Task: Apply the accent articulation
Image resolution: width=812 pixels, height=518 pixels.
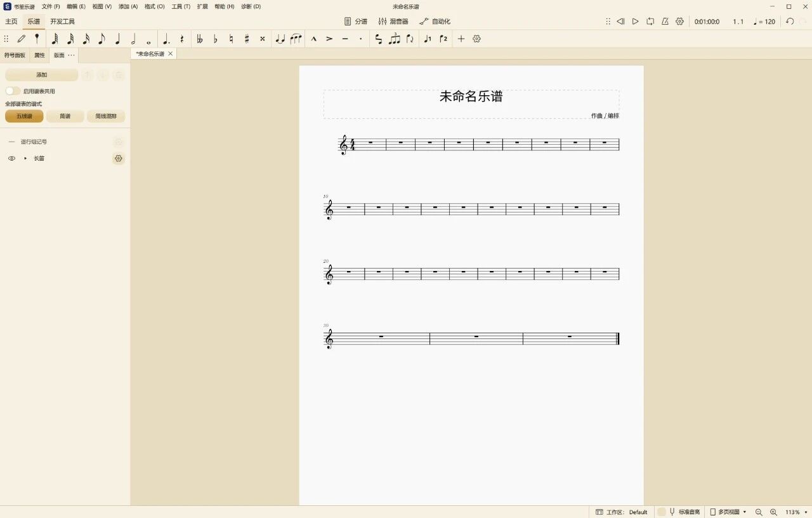Action: pos(329,39)
